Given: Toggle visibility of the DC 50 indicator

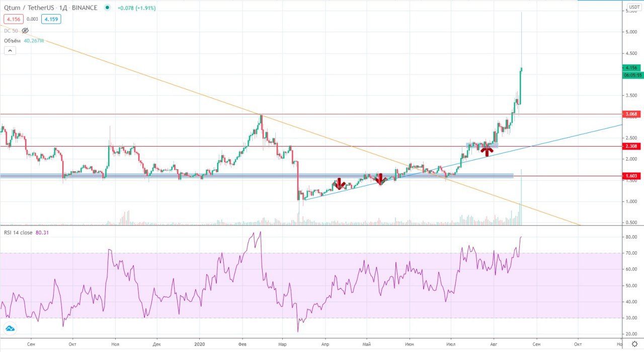Looking at the screenshot, I should pos(25,31).
